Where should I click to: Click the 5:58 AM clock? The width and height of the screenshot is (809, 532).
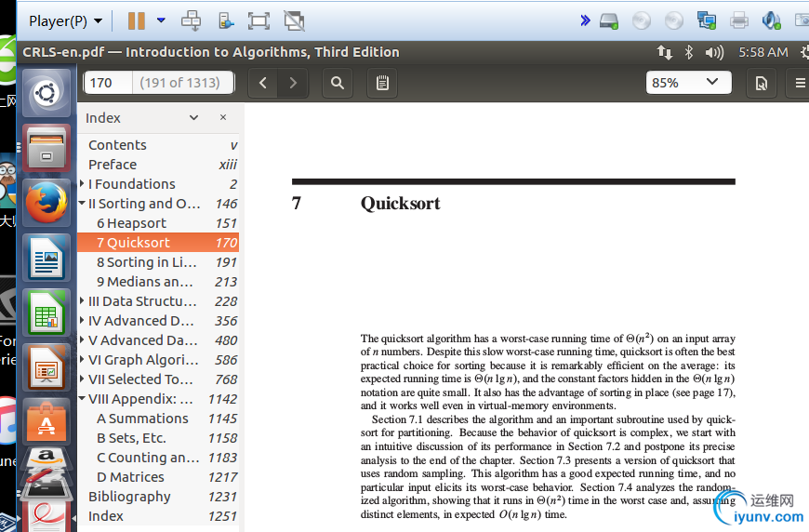(763, 52)
